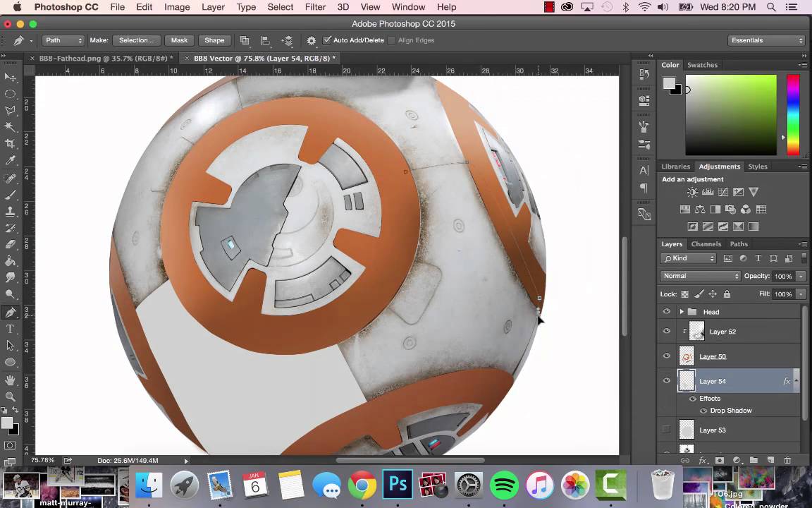This screenshot has height=508, width=812.
Task: Click the Mask button in options bar
Action: click(179, 40)
